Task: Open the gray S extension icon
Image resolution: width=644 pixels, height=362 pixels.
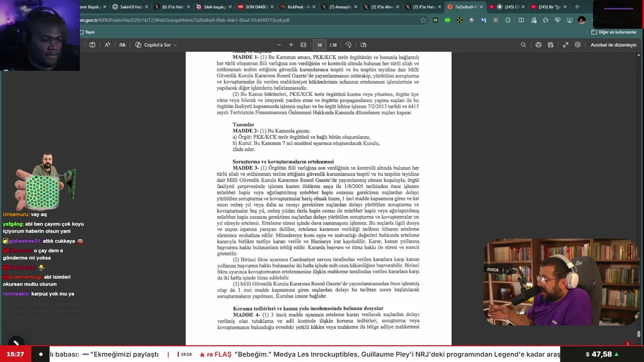Action: [496, 20]
